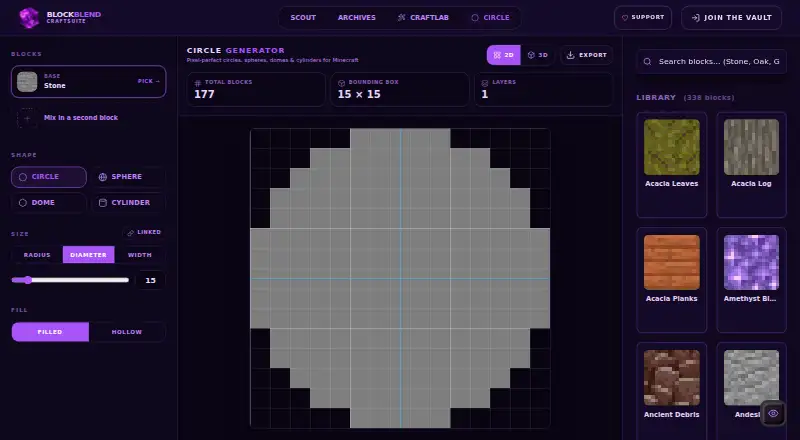Choose the Amethyst block from library

tap(751, 280)
